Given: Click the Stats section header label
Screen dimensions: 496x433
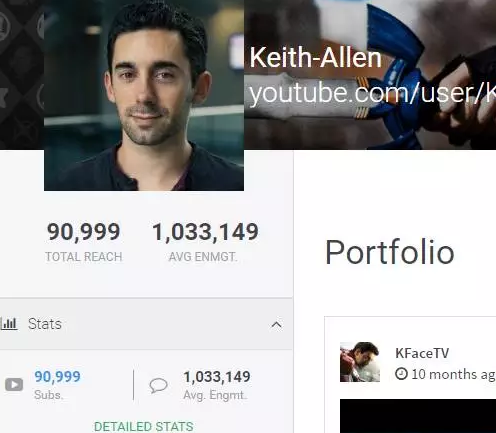Looking at the screenshot, I should pos(45,324).
